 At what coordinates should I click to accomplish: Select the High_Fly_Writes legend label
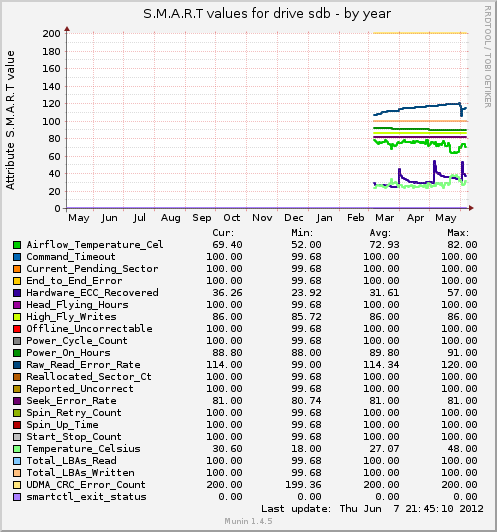(71, 317)
